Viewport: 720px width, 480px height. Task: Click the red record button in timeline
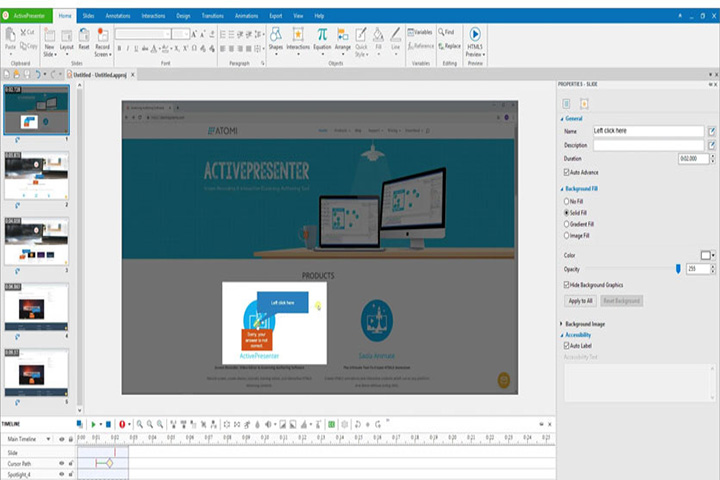pos(122,424)
